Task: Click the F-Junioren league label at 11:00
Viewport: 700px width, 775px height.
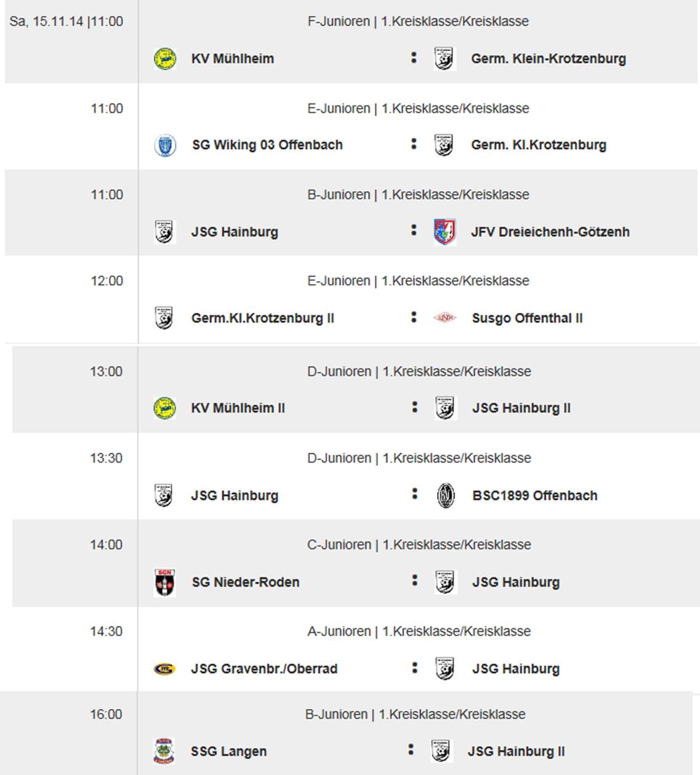Action: tap(417, 22)
